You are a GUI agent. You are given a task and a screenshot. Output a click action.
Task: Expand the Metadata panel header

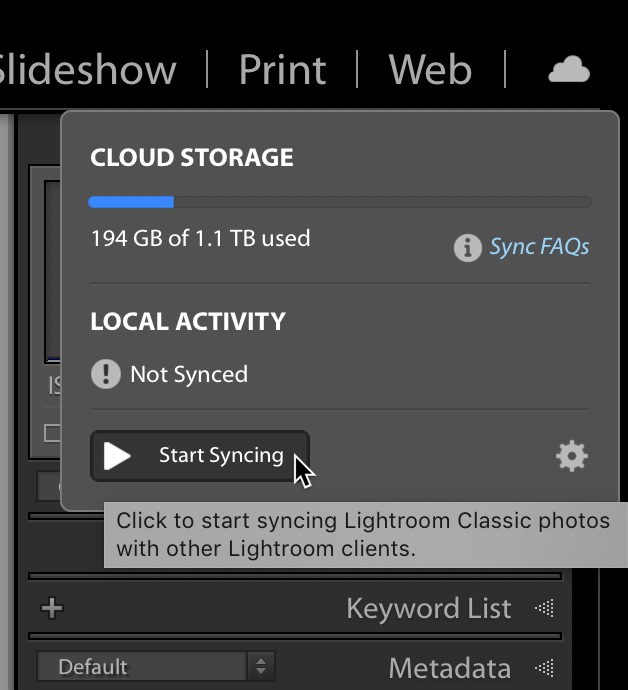[x=450, y=668]
